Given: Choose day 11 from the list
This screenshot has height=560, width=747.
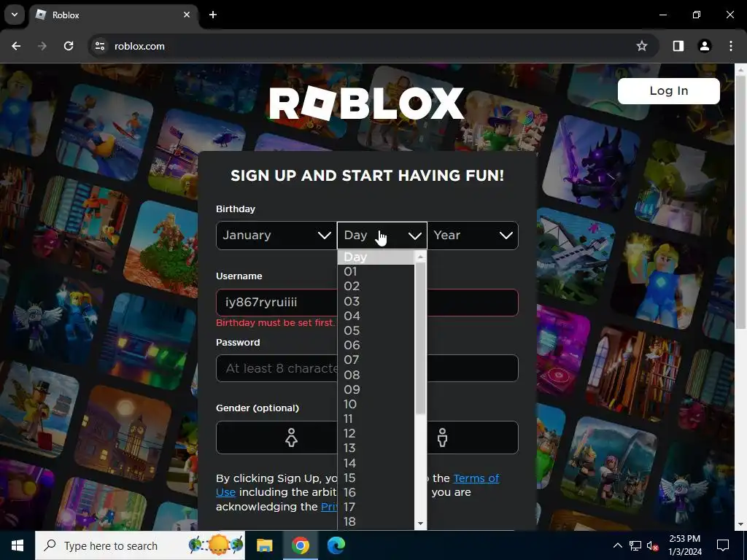Looking at the screenshot, I should (376, 419).
